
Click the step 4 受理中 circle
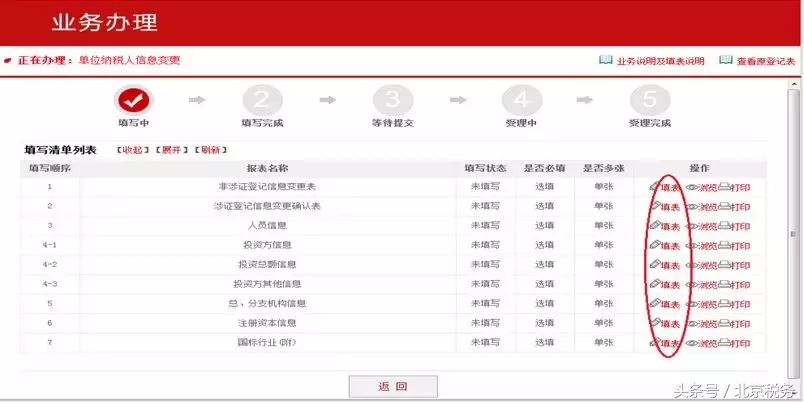coord(521,101)
